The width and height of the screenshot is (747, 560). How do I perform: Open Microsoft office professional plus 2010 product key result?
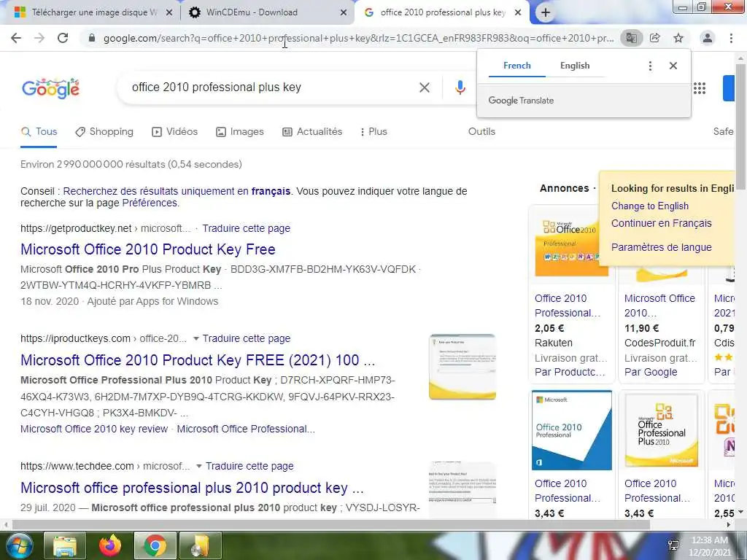point(192,488)
